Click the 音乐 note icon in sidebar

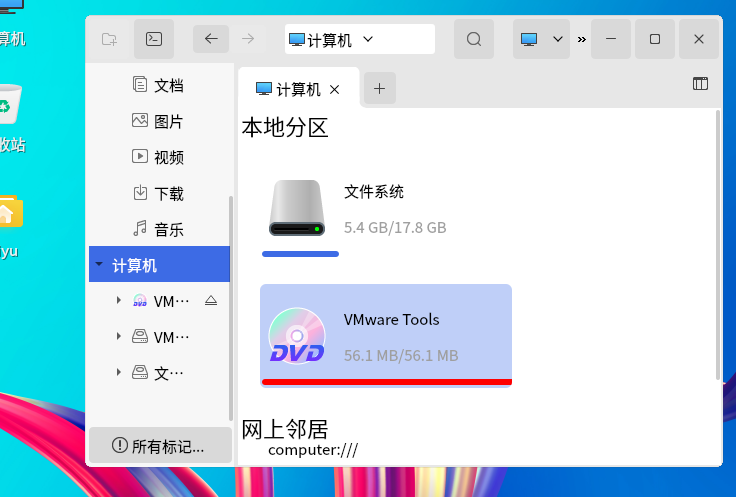(140, 229)
